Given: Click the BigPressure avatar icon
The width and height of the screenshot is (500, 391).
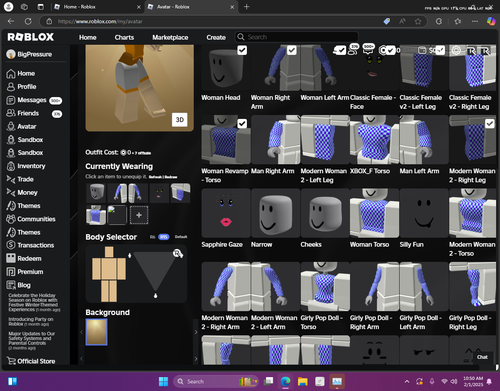Looking at the screenshot, I should coord(11,54).
